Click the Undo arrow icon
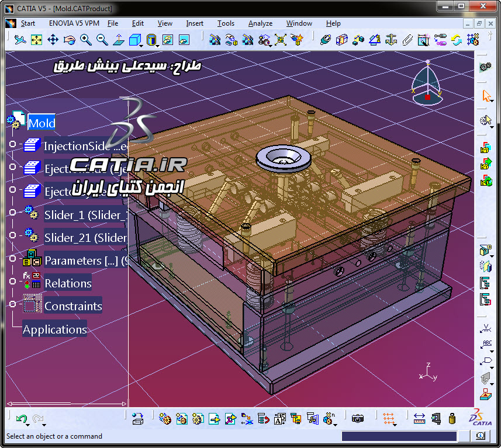 (21, 419)
